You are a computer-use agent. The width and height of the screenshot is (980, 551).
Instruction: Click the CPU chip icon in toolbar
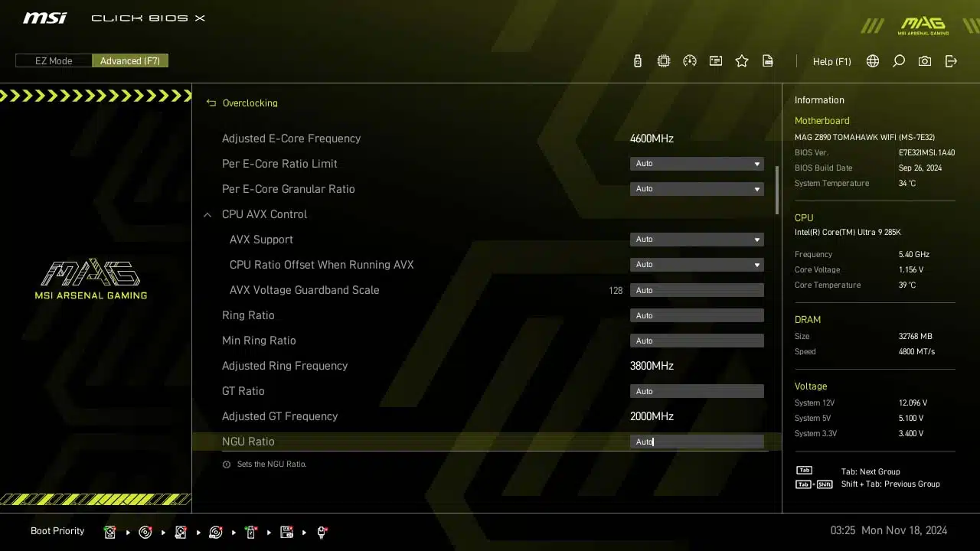click(664, 61)
